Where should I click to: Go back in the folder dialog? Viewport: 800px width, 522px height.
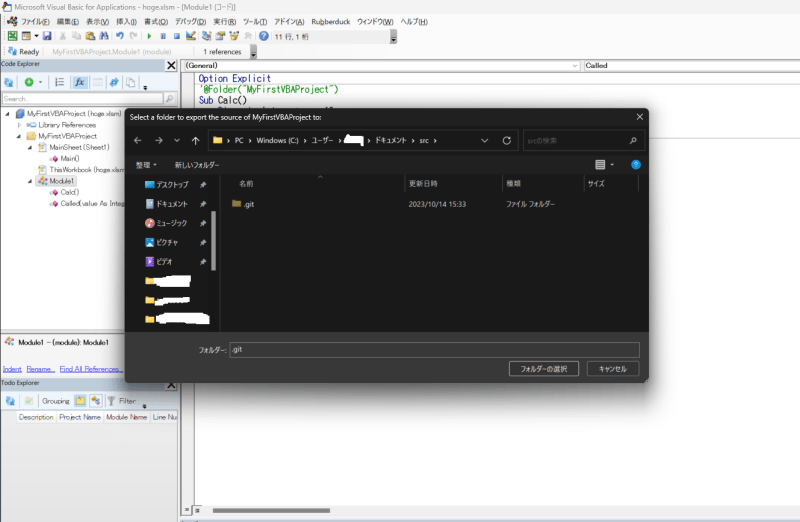tap(138, 141)
